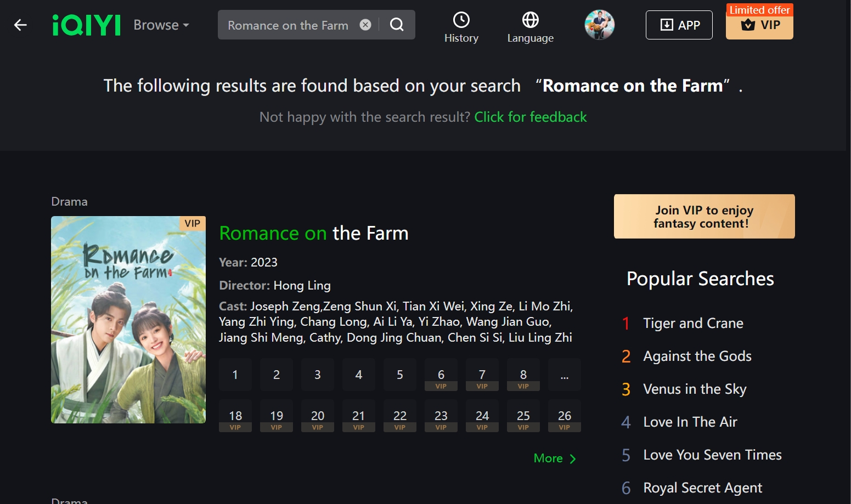Screen dimensions: 851x504
Task: Expand more episodes via the More link
Action: [554, 458]
